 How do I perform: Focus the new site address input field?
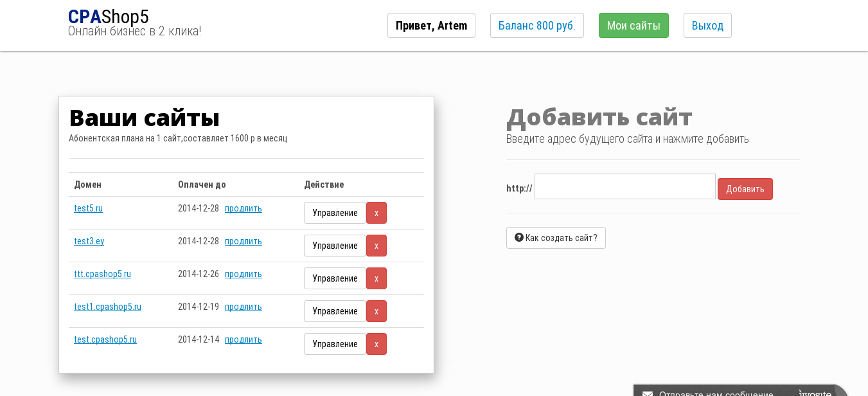(624, 186)
